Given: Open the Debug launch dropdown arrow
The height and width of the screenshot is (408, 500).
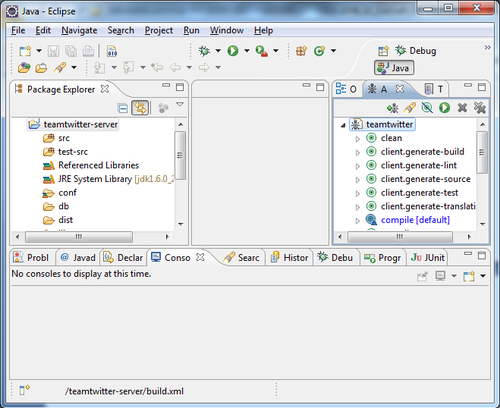Looking at the screenshot, I should [218, 51].
